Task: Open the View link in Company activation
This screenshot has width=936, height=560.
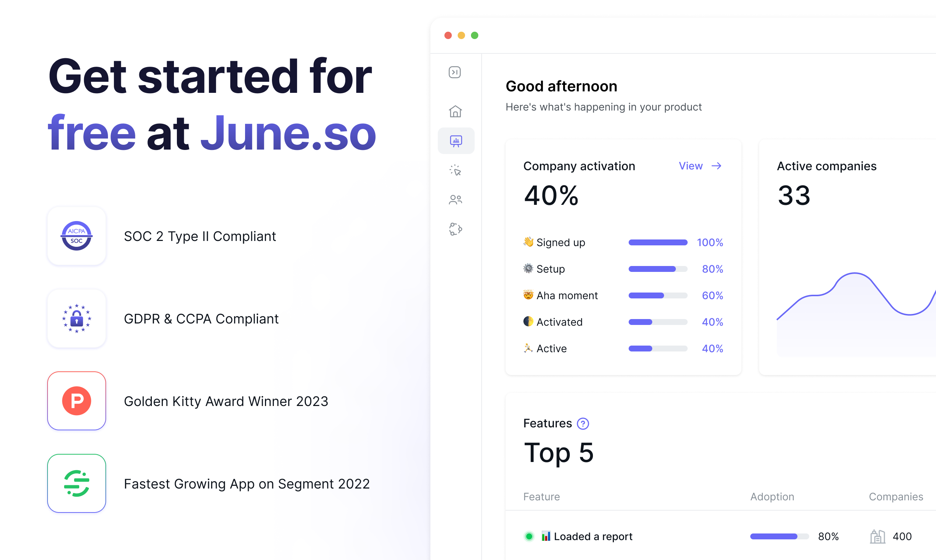Action: pos(691,166)
